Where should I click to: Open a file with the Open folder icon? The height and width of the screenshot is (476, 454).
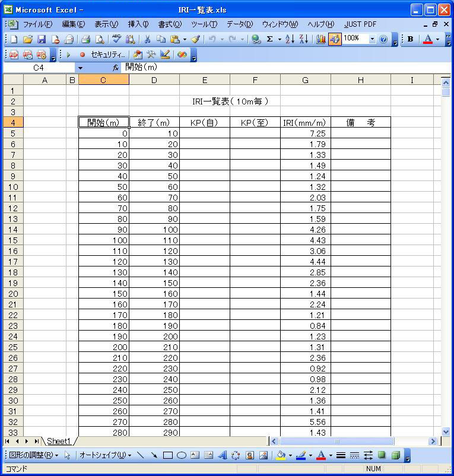tap(28, 39)
